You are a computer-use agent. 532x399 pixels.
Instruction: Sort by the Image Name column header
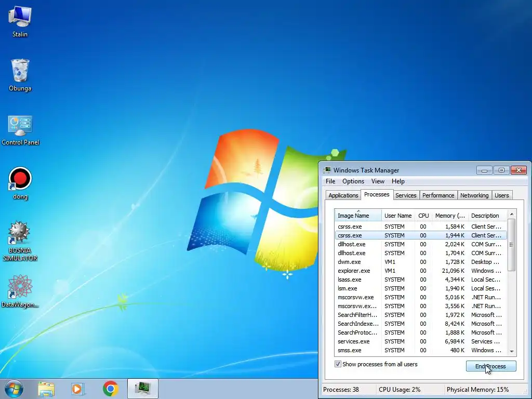coord(358,216)
